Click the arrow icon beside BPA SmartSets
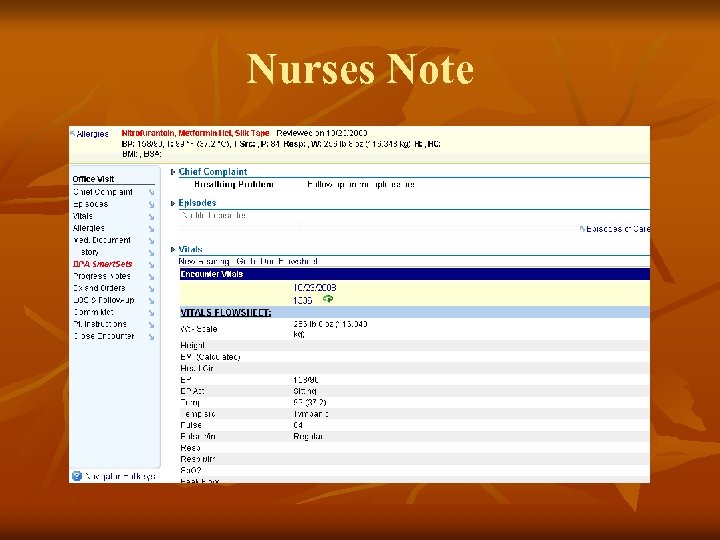Image resolution: width=720 pixels, height=540 pixels. tap(152, 265)
